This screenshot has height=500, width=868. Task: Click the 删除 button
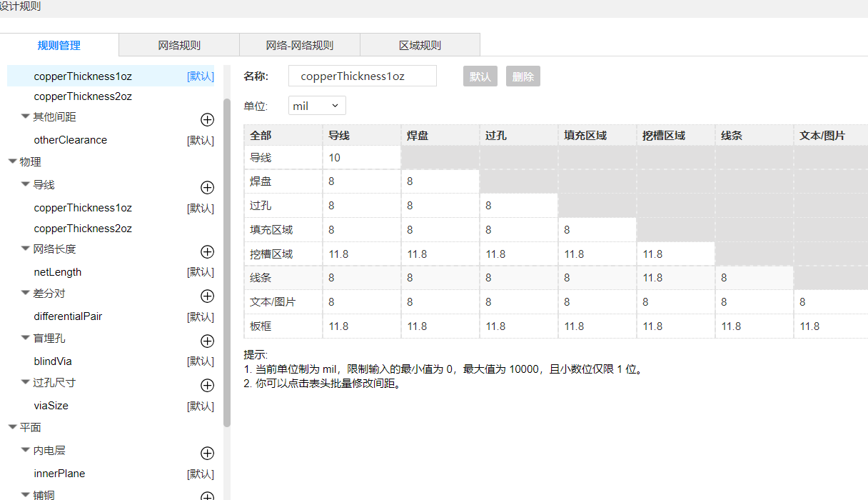coord(523,76)
